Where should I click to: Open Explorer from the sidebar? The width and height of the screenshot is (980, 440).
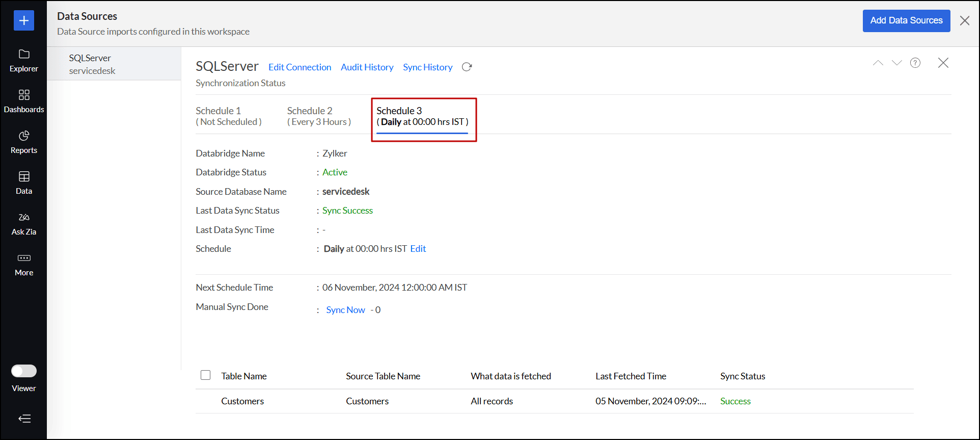pos(24,60)
